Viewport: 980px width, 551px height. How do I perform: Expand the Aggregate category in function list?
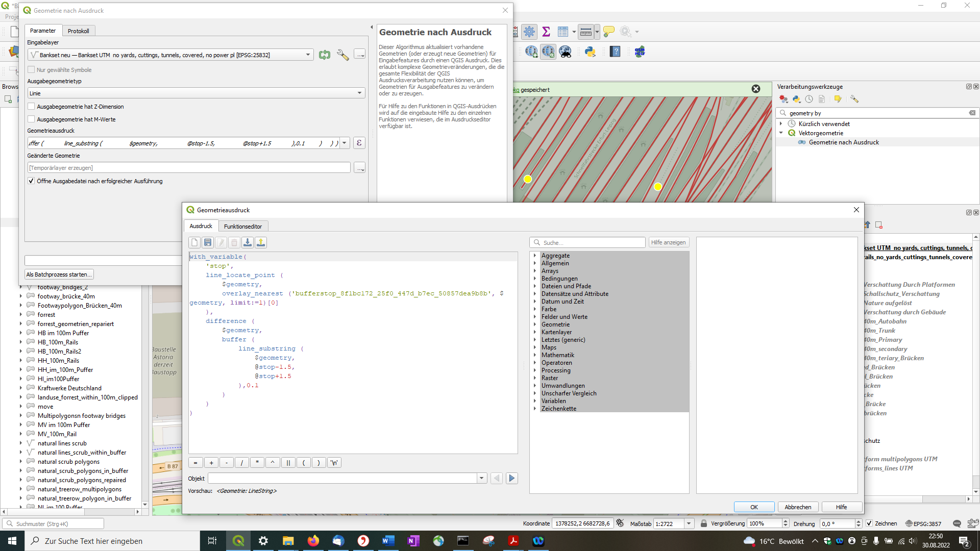pyautogui.click(x=535, y=256)
